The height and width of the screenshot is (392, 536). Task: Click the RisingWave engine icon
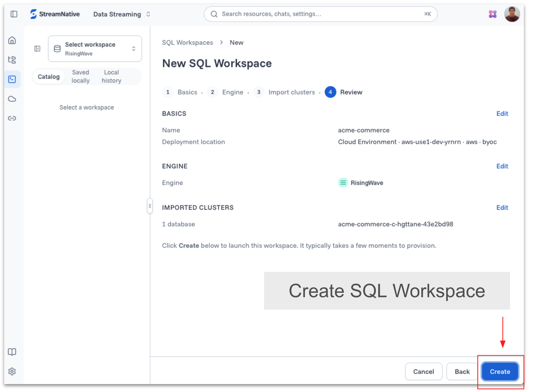point(343,183)
